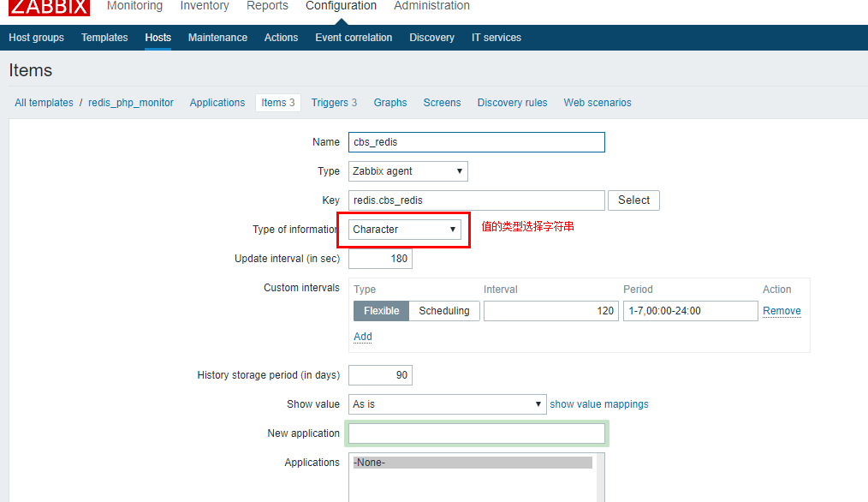Open Maintenance section
Image resolution: width=868 pixels, height=502 pixels.
[x=217, y=38]
